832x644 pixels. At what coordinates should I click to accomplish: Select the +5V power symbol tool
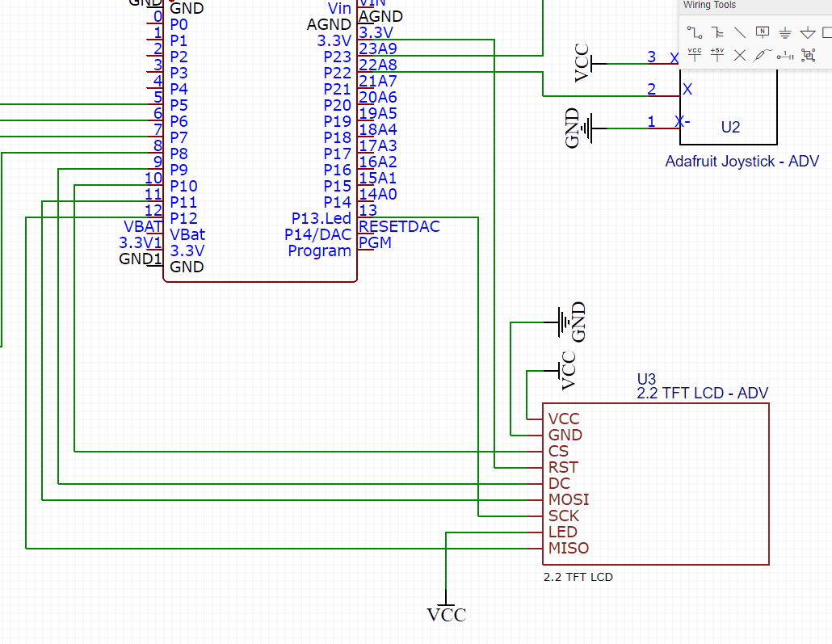[717, 55]
